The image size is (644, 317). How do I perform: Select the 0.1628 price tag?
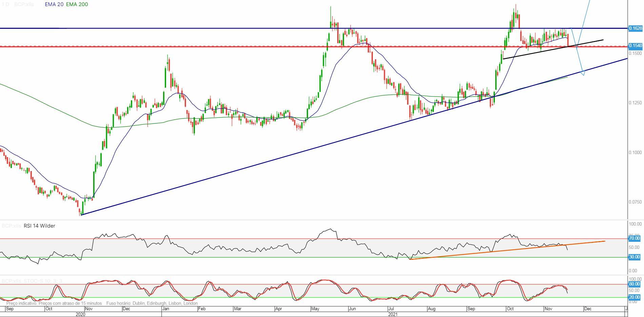(636, 28)
